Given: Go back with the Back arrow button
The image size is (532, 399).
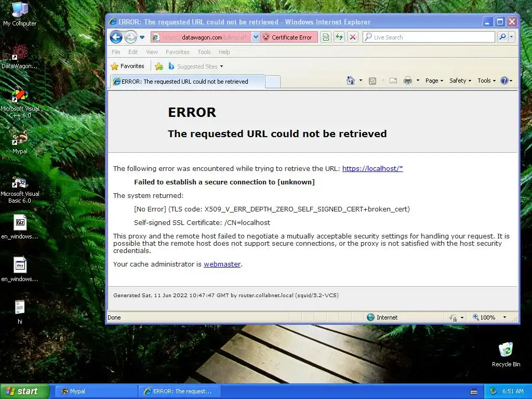Looking at the screenshot, I should click(x=116, y=37).
